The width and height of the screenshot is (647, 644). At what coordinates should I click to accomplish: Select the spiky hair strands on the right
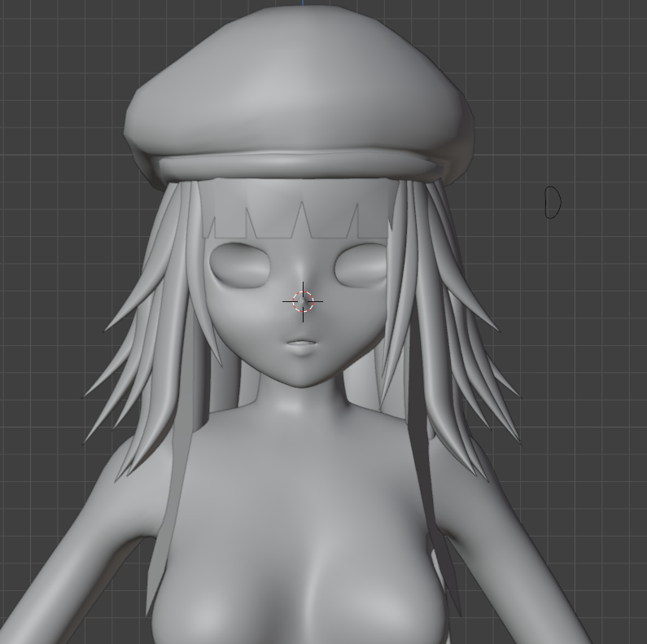pyautogui.click(x=450, y=331)
